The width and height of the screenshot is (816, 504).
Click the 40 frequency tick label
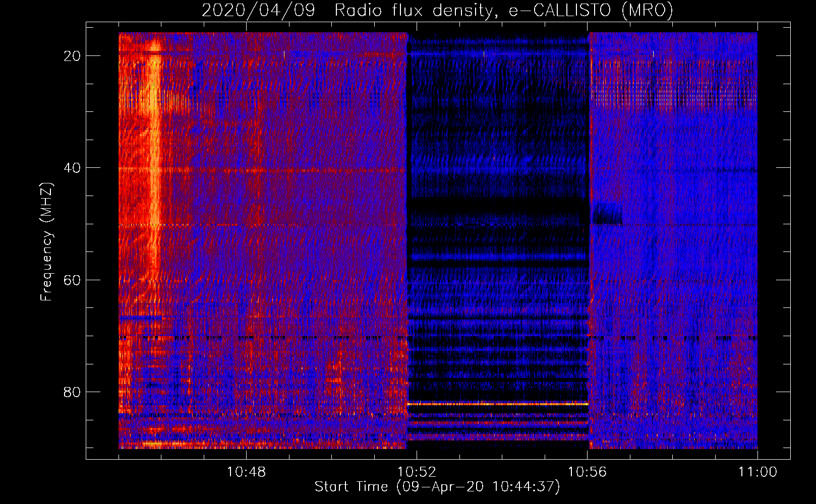click(x=73, y=168)
